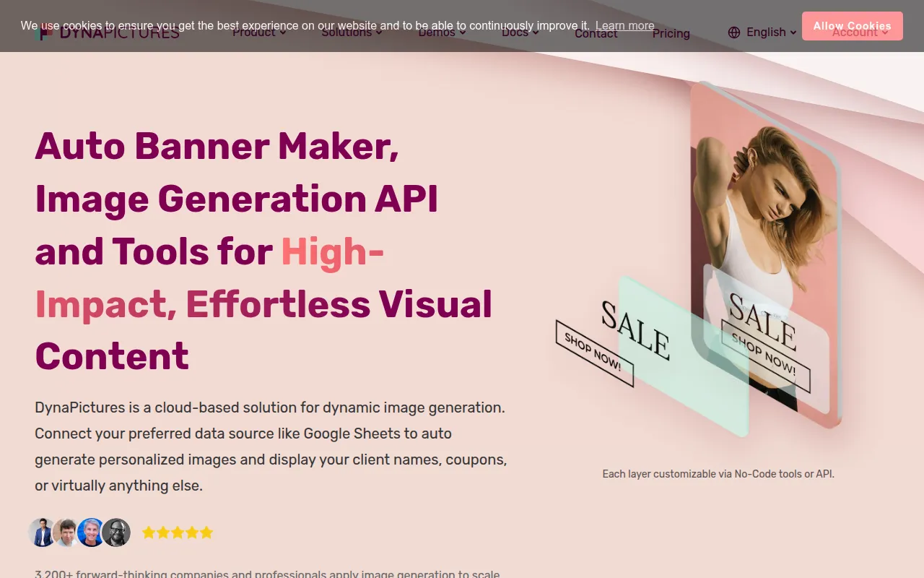The width and height of the screenshot is (924, 578).
Task: Click 'Each layer customizable via No-Code tools' caption
Action: pos(718,474)
